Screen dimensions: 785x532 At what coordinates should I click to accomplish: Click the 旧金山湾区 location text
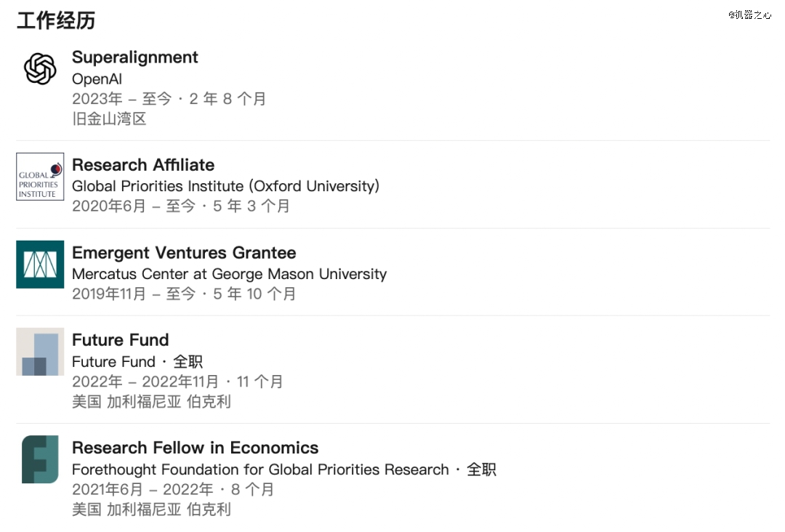tap(109, 119)
